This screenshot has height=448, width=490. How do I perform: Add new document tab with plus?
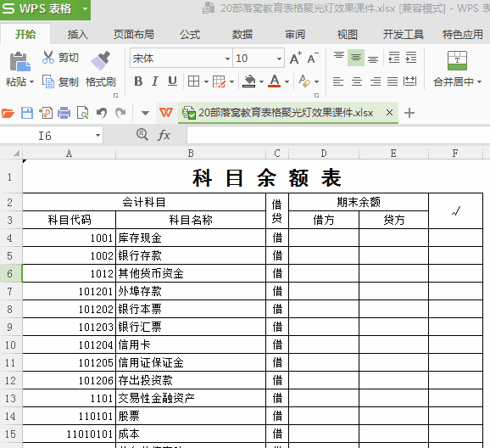(409, 113)
